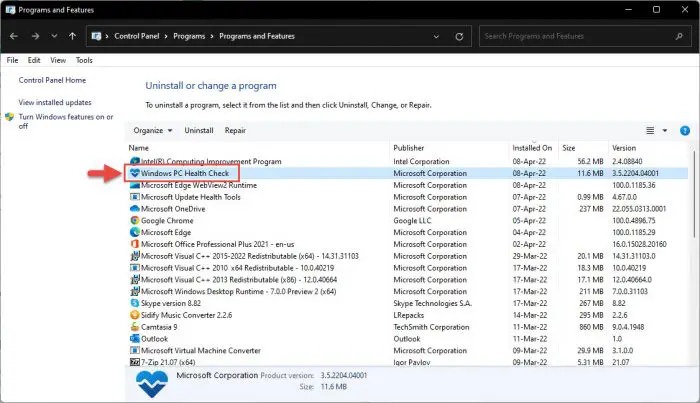Open the Tools menu

(84, 60)
